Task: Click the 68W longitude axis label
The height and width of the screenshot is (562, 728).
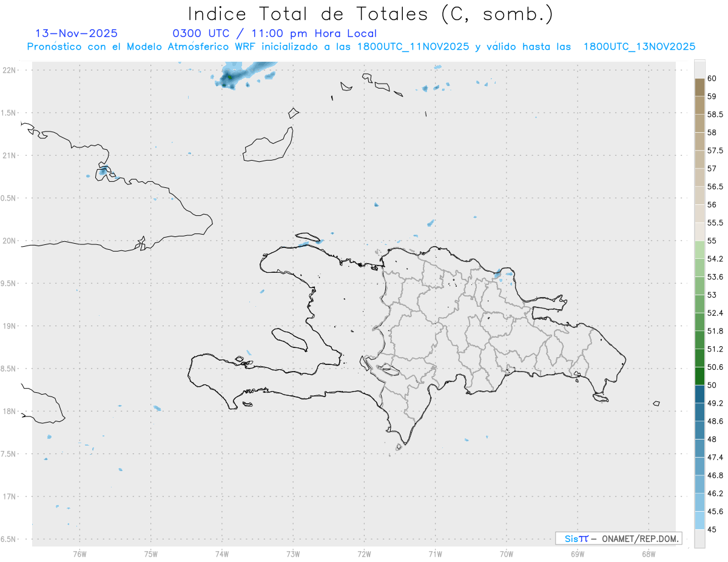Action: click(x=649, y=553)
